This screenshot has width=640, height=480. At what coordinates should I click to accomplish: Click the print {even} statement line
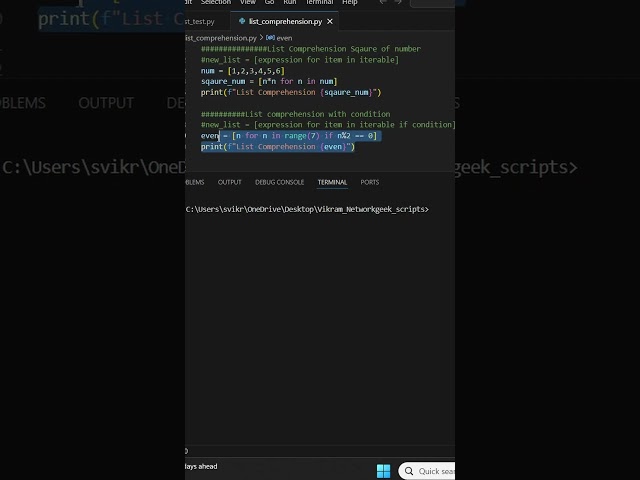[x=278, y=147]
